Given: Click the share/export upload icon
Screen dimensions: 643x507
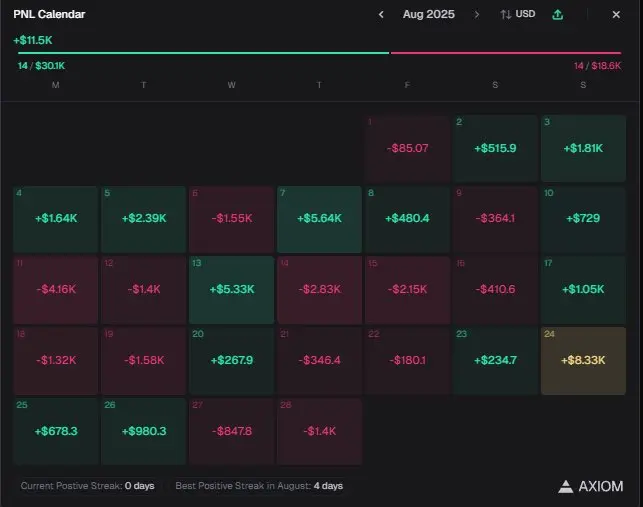Looking at the screenshot, I should (x=558, y=15).
